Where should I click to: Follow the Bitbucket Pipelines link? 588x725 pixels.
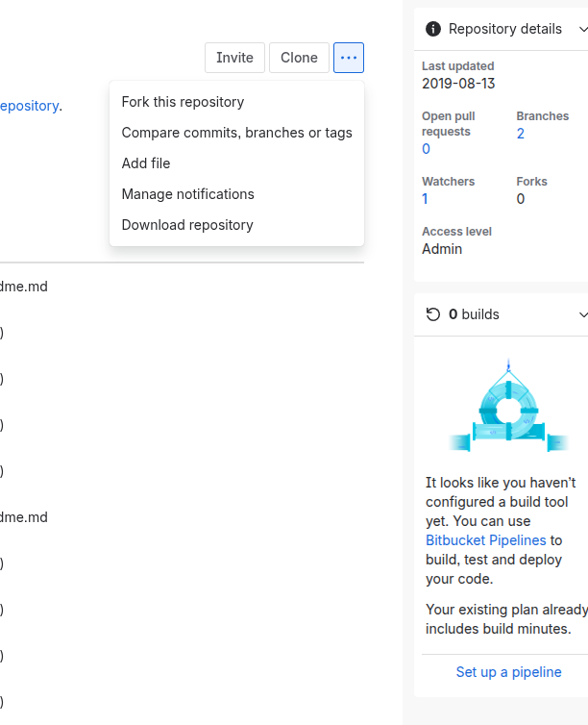click(x=485, y=540)
